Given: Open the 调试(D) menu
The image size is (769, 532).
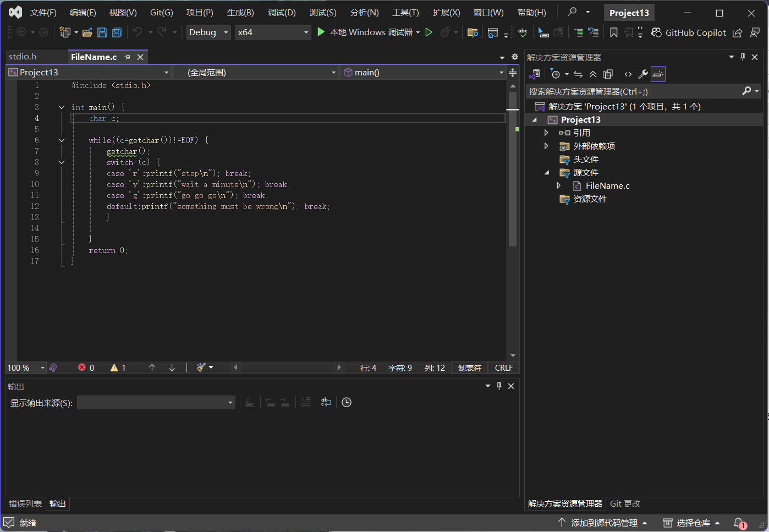Looking at the screenshot, I should click(282, 12).
